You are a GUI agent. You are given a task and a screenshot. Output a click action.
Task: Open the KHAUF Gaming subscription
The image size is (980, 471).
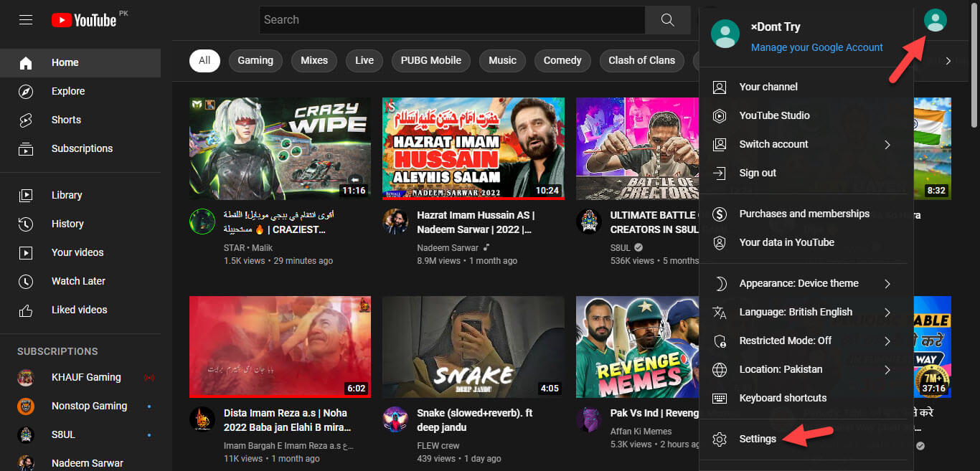pyautogui.click(x=86, y=377)
